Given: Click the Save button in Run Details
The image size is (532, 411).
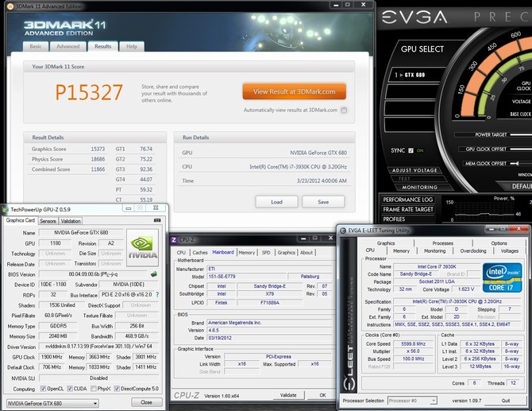Looking at the screenshot, I should (323, 202).
